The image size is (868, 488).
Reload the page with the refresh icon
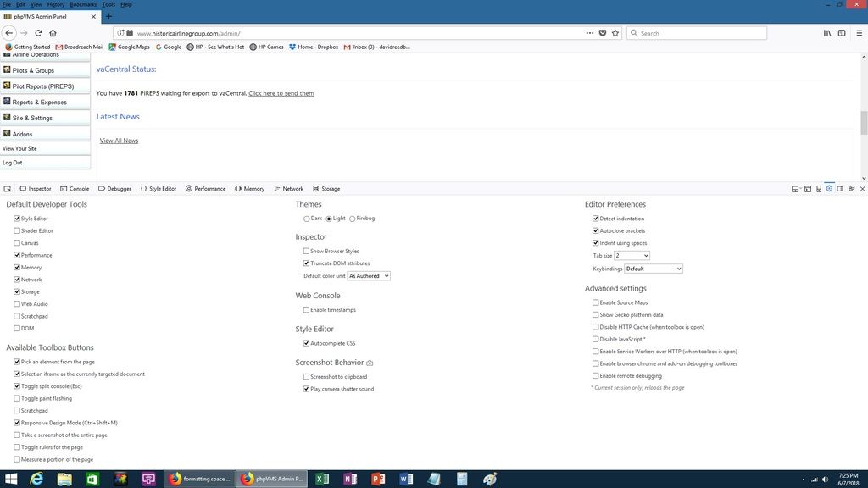[38, 33]
